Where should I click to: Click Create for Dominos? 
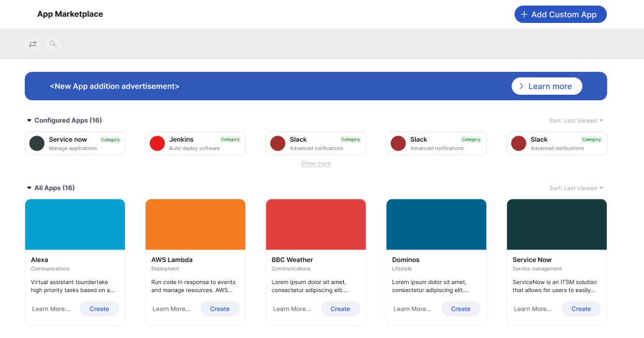(x=461, y=309)
